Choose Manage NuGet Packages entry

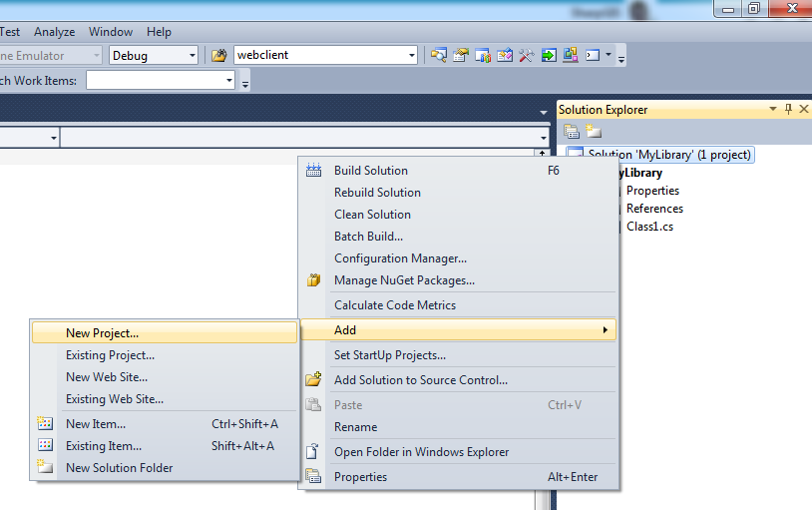pos(458,280)
